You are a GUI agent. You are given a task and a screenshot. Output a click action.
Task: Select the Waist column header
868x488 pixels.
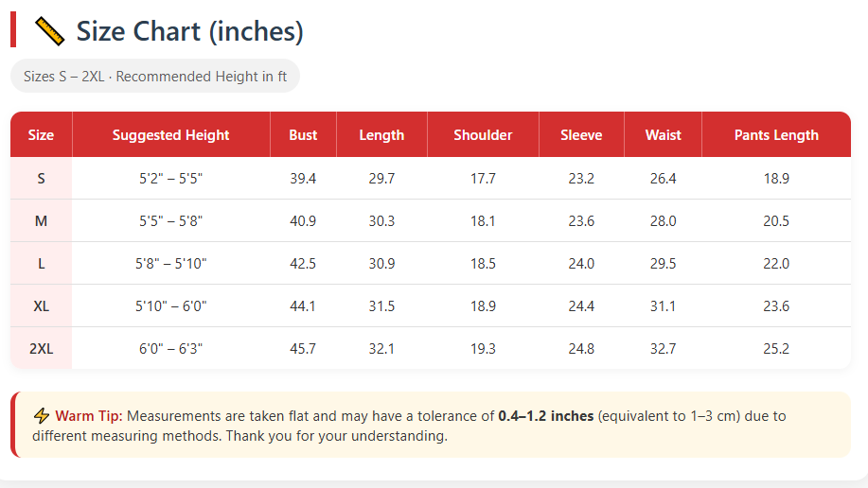(663, 135)
